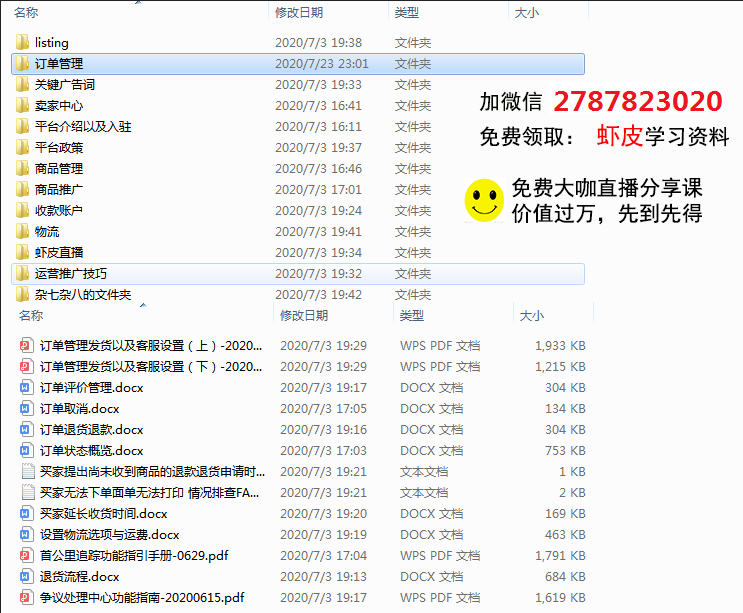Click the 商品管理 folder icon
743x613 pixels.
click(22, 168)
